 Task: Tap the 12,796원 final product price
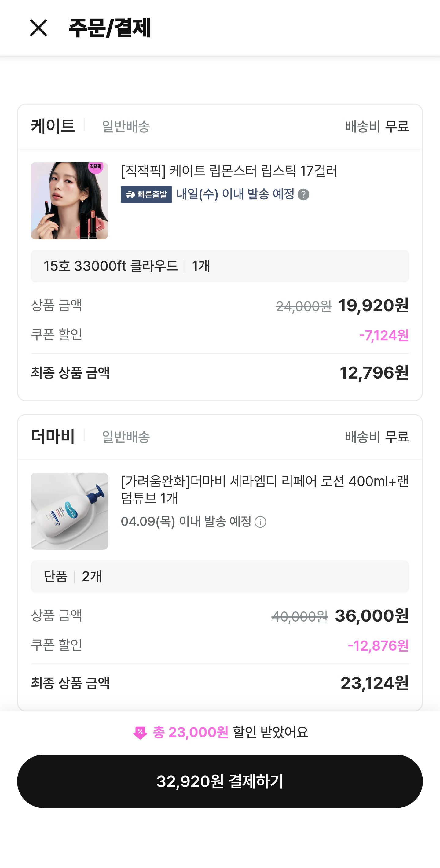(x=374, y=373)
